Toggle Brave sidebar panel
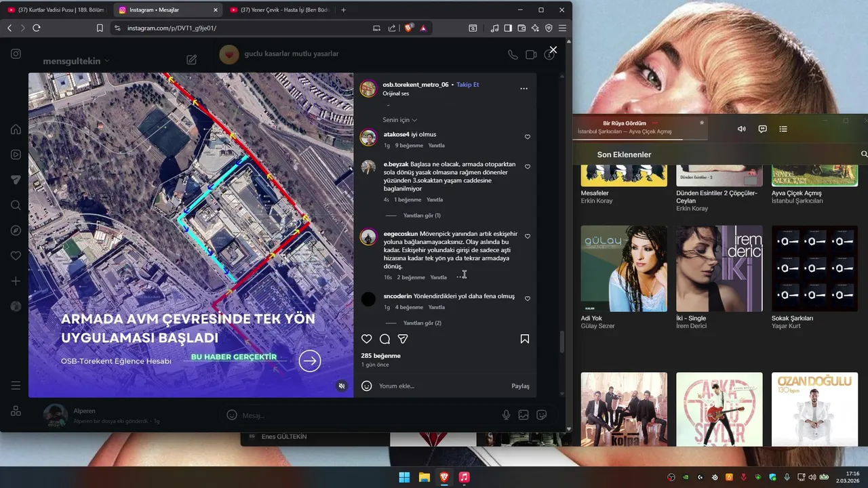The height and width of the screenshot is (488, 868). tap(508, 28)
